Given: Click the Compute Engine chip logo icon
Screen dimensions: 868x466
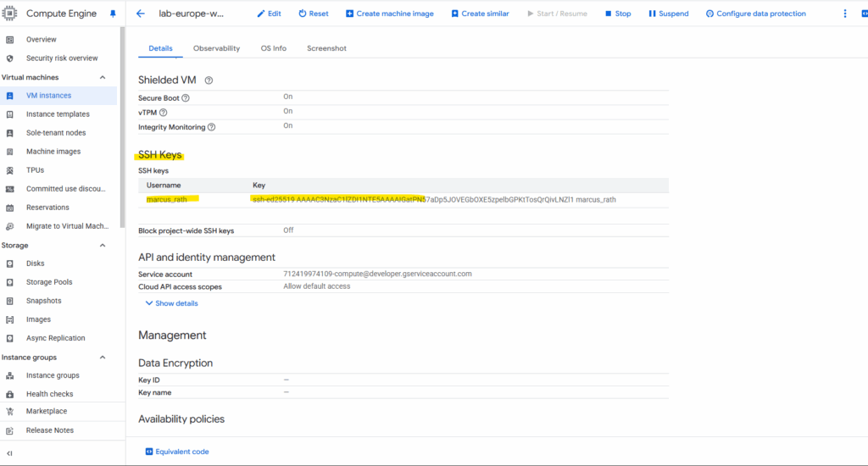Looking at the screenshot, I should (x=9, y=13).
